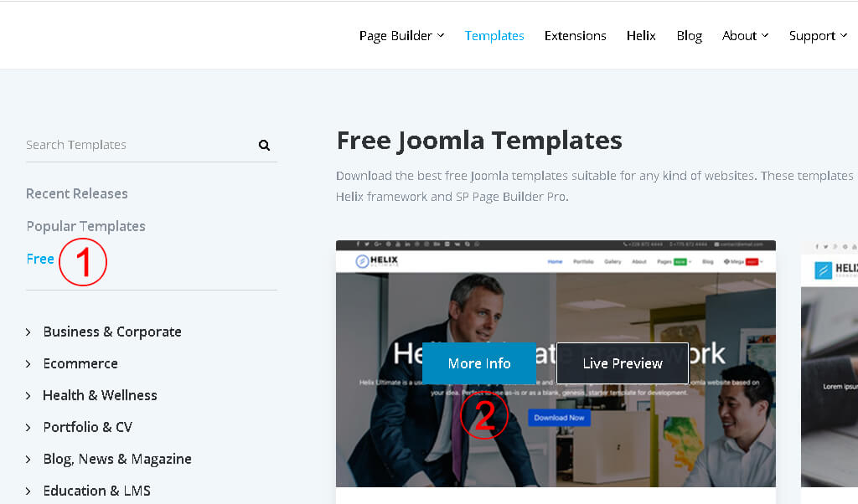
Task: Expand the Health & Wellness category chevron
Action: (x=28, y=395)
